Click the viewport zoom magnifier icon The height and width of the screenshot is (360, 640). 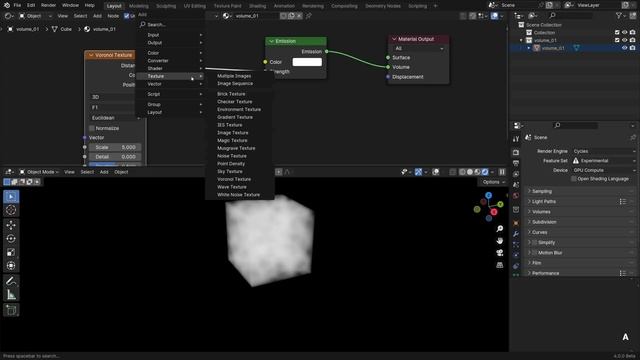499,229
